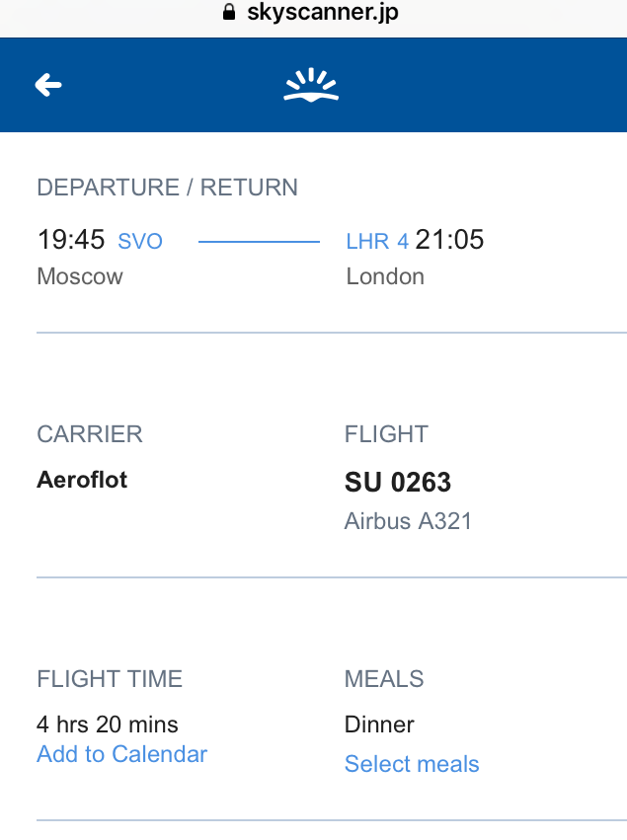627x840 pixels.
Task: Tap the Dinner meal entry
Action: (379, 725)
